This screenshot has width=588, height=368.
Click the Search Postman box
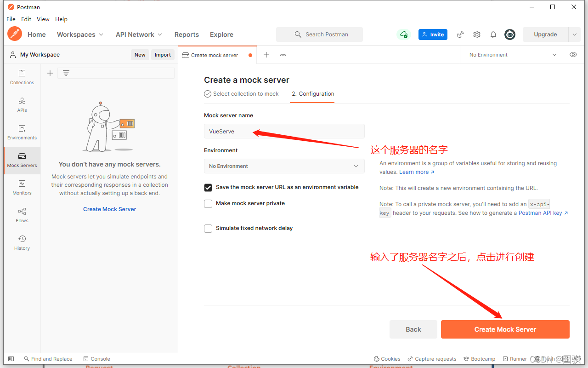(319, 34)
